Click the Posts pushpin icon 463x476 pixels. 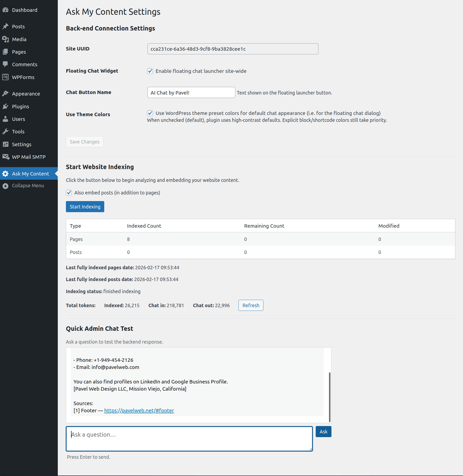click(5, 27)
